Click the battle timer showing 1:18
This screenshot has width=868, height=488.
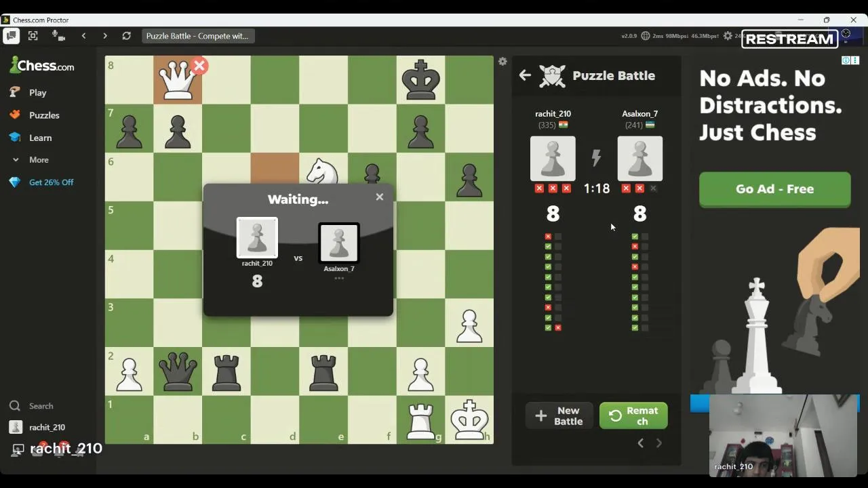(x=597, y=188)
